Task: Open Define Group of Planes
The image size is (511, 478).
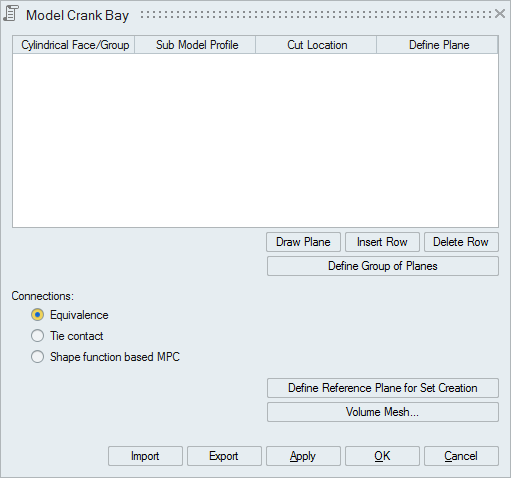Action: (383, 266)
